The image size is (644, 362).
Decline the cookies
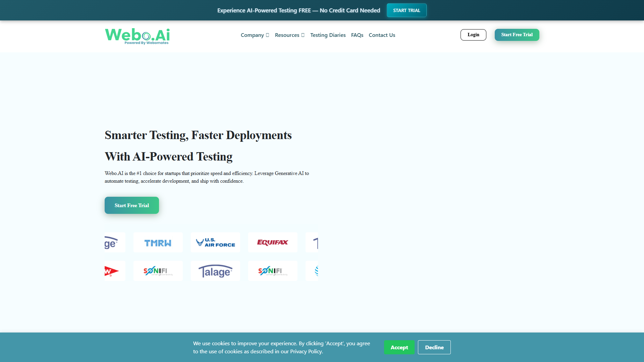click(x=434, y=347)
